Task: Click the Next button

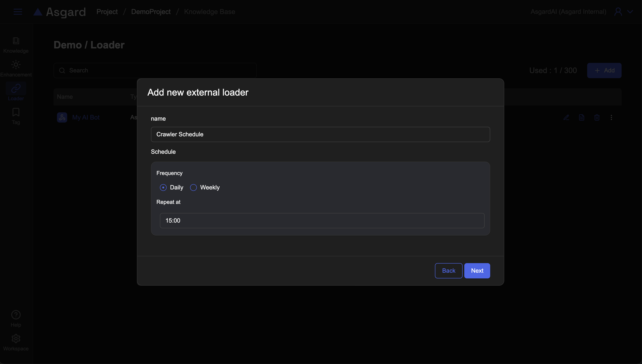Action: [477, 271]
